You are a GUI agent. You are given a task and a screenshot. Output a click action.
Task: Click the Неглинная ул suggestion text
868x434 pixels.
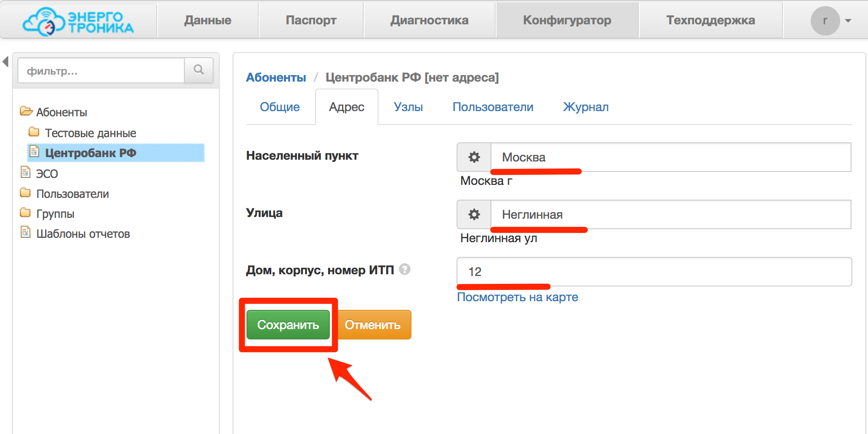pyautogui.click(x=499, y=238)
